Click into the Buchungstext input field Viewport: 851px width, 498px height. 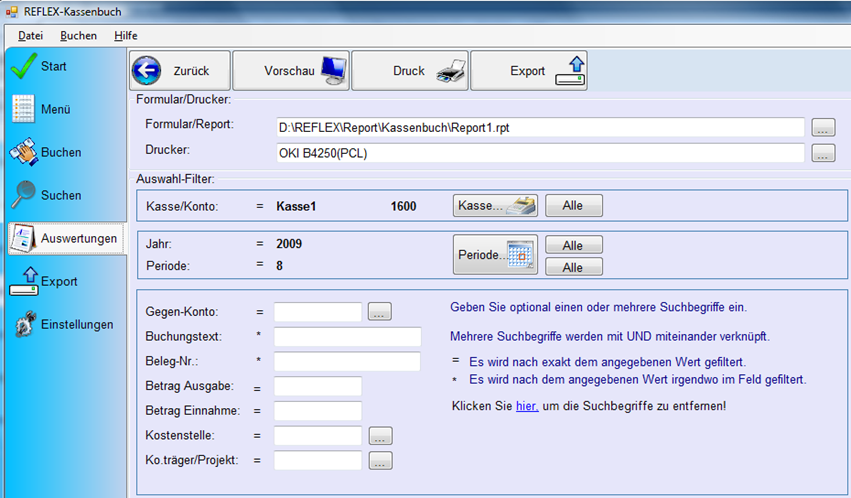click(x=347, y=336)
